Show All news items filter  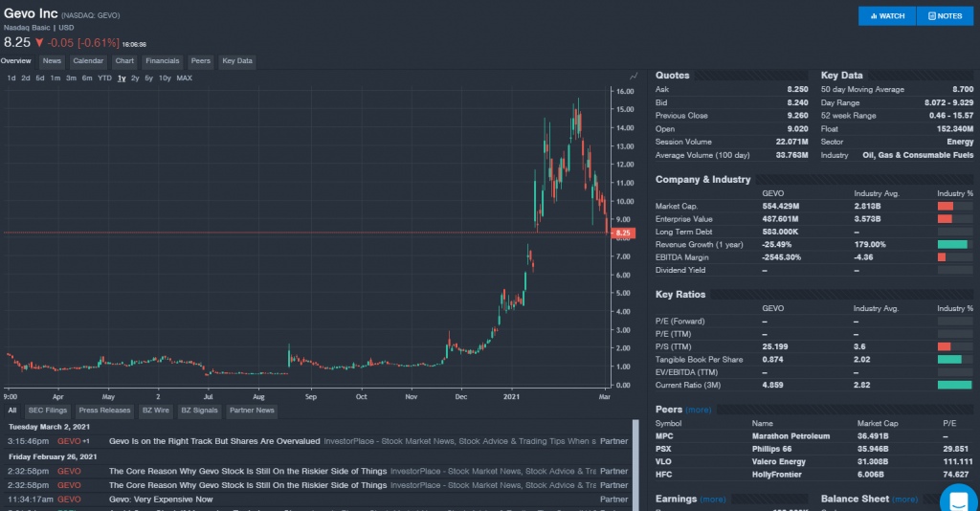(11, 411)
